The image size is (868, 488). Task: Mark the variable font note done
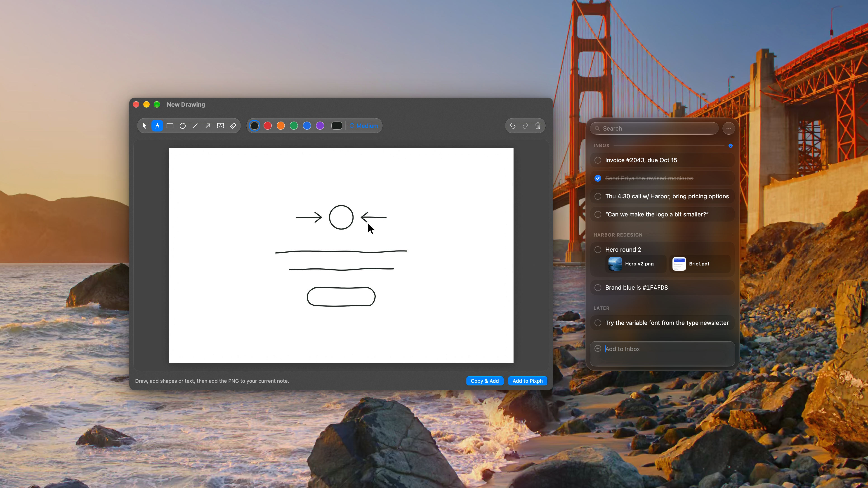(x=598, y=323)
